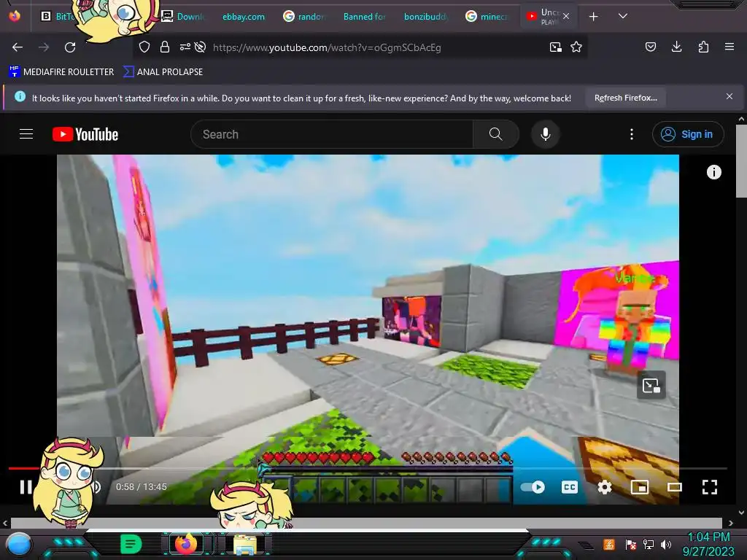Open the Firefox extensions menu
This screenshot has width=747, height=560.
[x=703, y=47]
